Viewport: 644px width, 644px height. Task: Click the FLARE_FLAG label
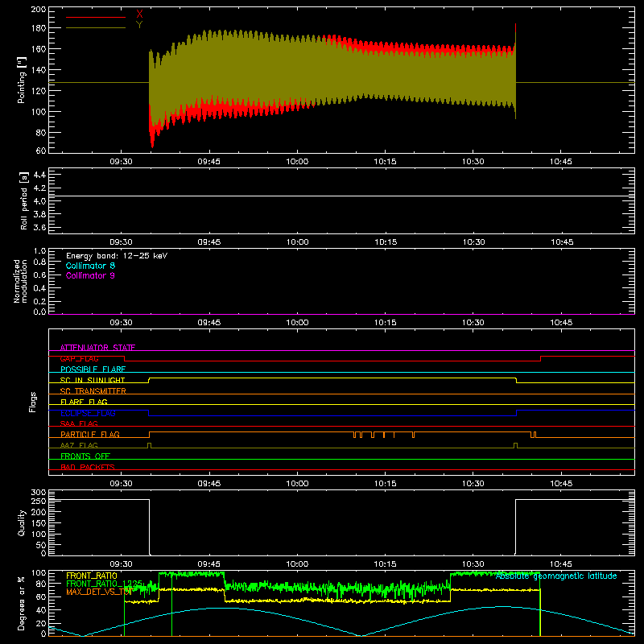(x=84, y=402)
